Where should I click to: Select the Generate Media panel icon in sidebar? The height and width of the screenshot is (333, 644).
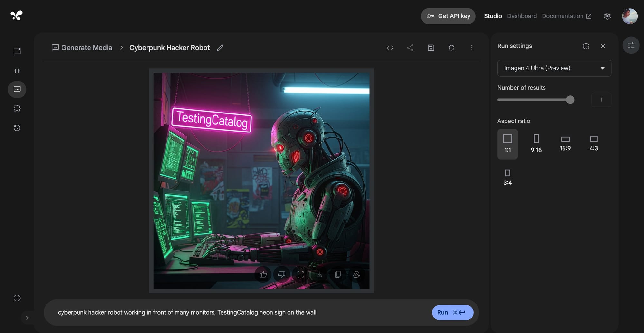17,89
